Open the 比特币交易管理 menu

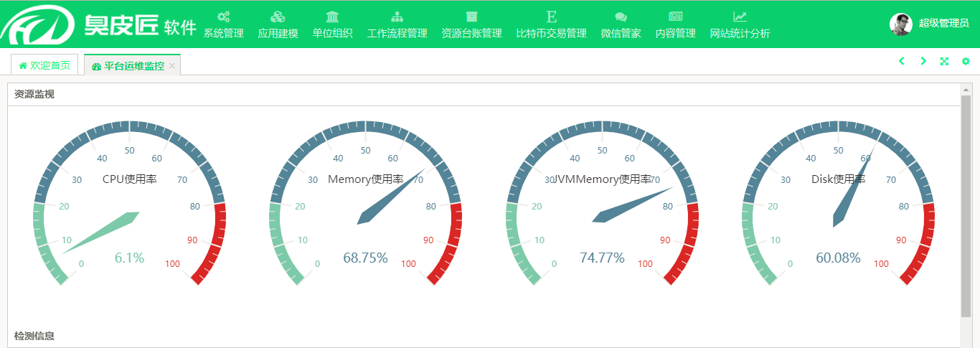click(x=551, y=25)
